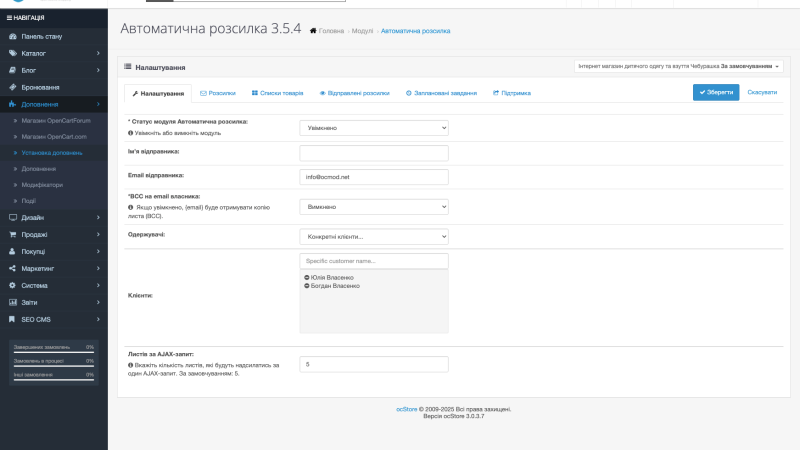Click the Ім'я відправника input field
This screenshot has width=800, height=450.
(x=374, y=153)
